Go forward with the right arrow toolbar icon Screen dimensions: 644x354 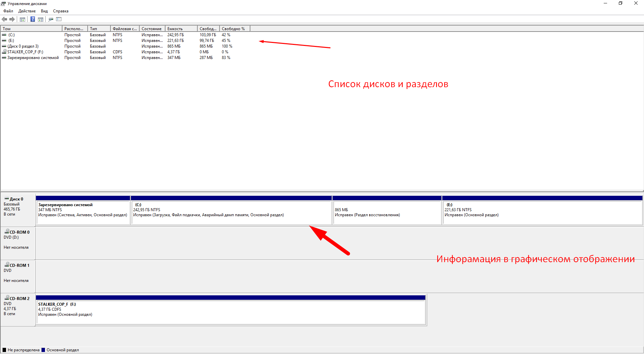(x=12, y=19)
